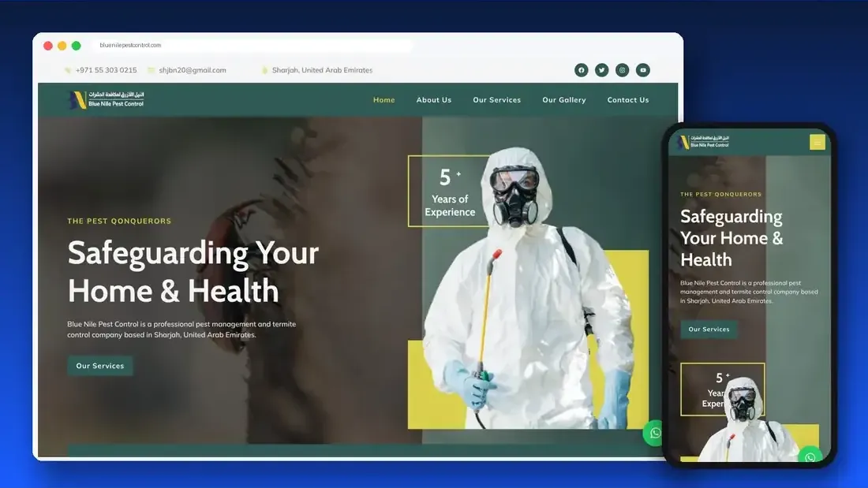Click the phone icon beside +971 number
This screenshot has height=488, width=868.
tap(68, 70)
